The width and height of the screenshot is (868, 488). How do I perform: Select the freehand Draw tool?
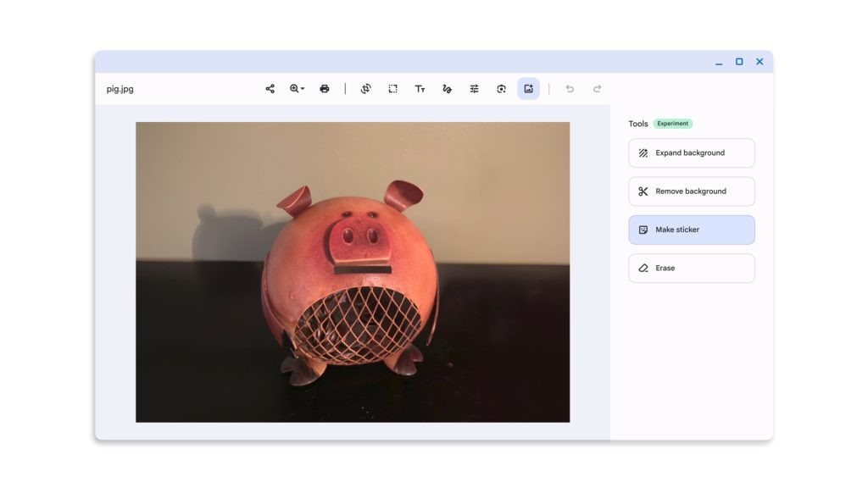[x=447, y=89]
